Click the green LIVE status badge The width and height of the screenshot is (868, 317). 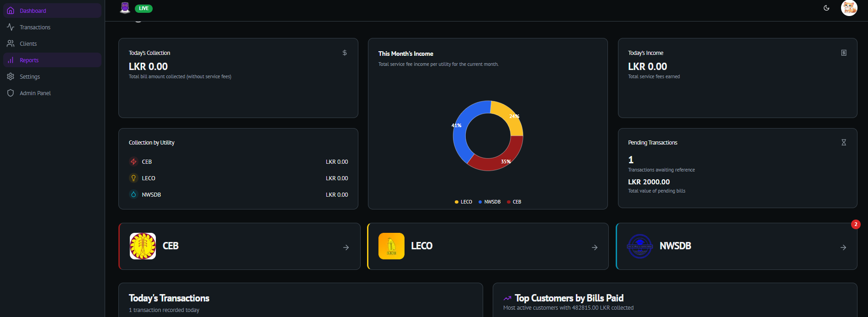pos(144,8)
